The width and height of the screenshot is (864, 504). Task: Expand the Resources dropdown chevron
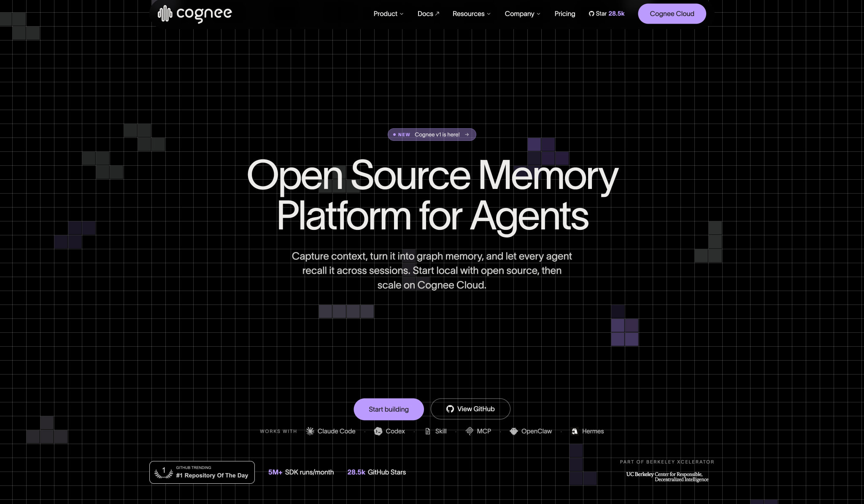[489, 14]
